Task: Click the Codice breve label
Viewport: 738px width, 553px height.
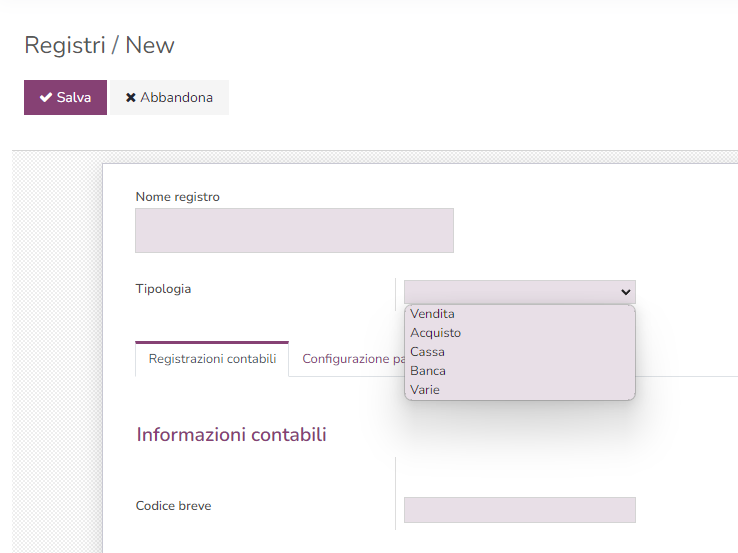Action: [173, 506]
